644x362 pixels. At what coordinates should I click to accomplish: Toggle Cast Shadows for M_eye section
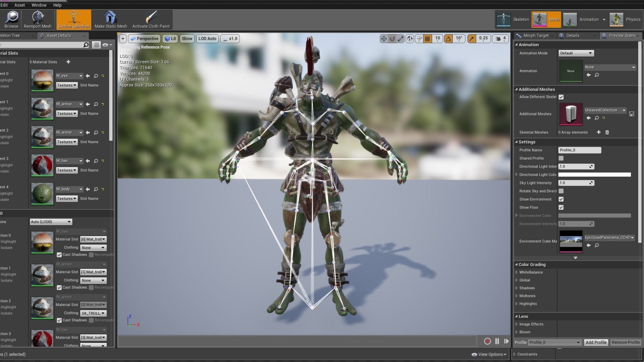tap(59, 255)
